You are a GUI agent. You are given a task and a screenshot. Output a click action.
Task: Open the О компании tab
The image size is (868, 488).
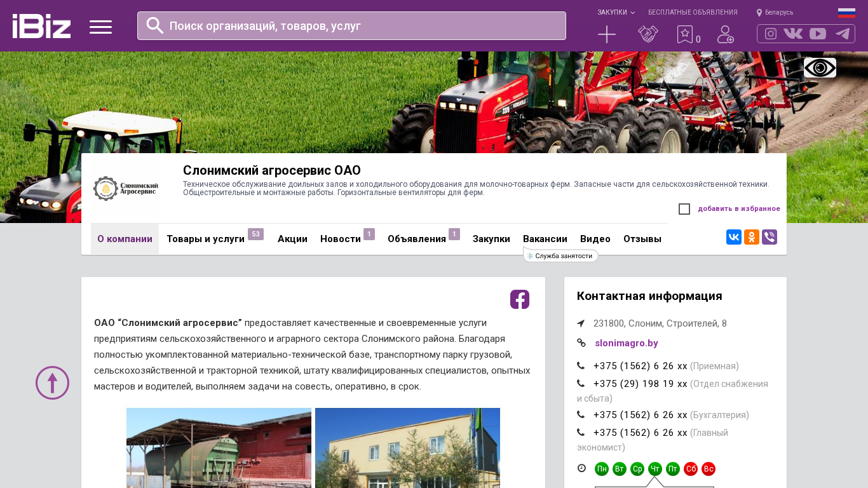[x=125, y=239]
